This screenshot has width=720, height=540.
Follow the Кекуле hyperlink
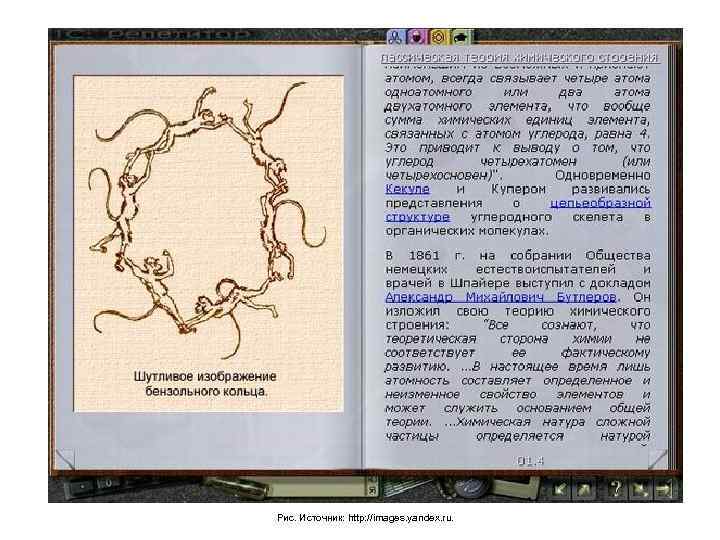(x=407, y=189)
